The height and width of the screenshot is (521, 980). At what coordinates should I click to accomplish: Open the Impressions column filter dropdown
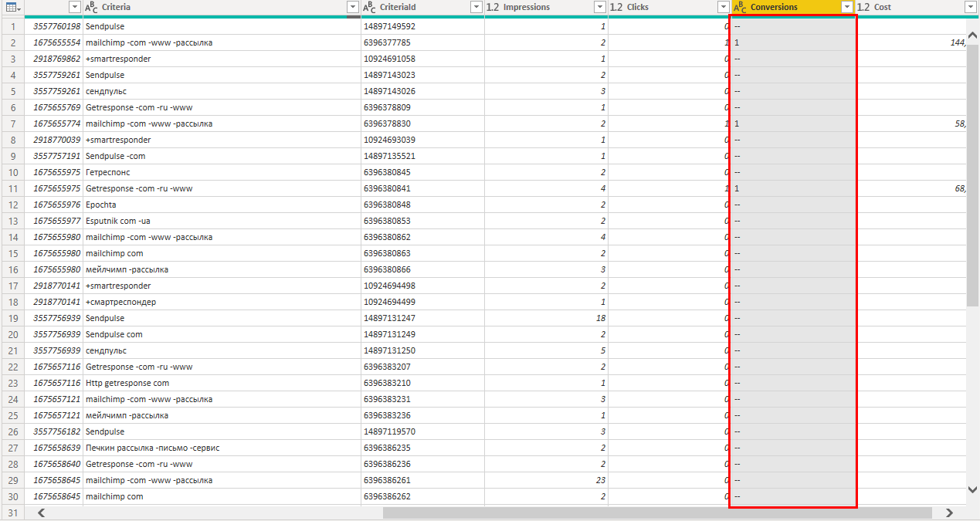pos(600,7)
